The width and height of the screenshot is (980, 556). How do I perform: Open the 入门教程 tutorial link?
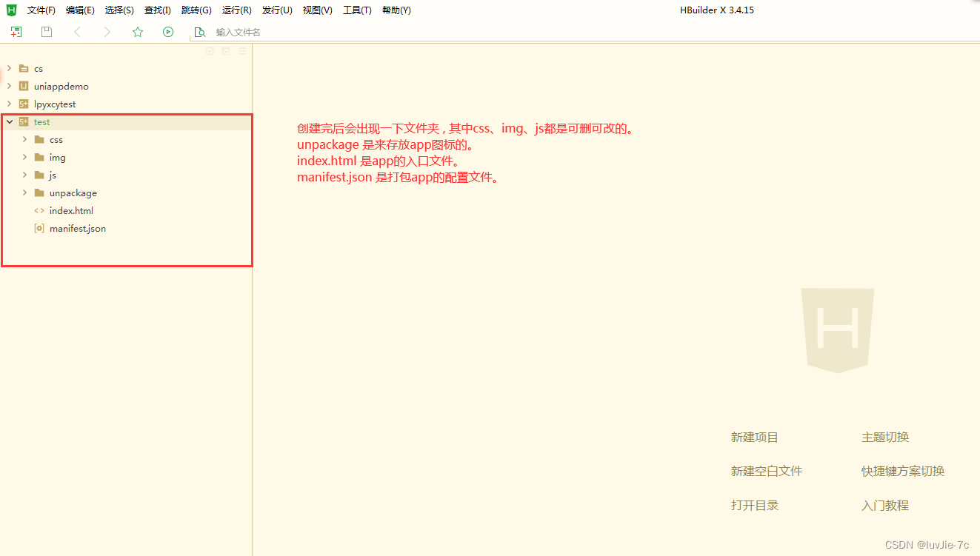(884, 505)
